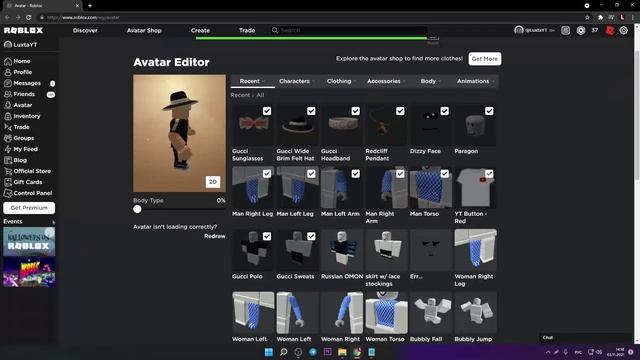Open Friends in the sidebar
Screen dimensions: 640x360
(20, 94)
